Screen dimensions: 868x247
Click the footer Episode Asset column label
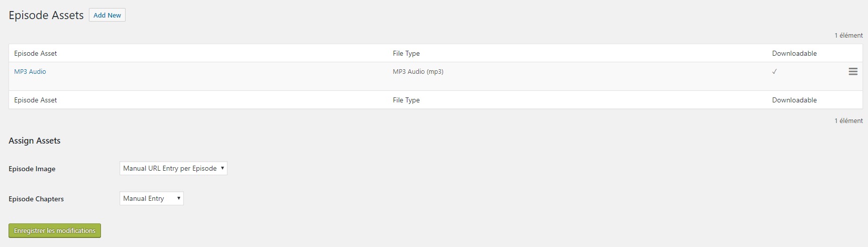(x=36, y=100)
